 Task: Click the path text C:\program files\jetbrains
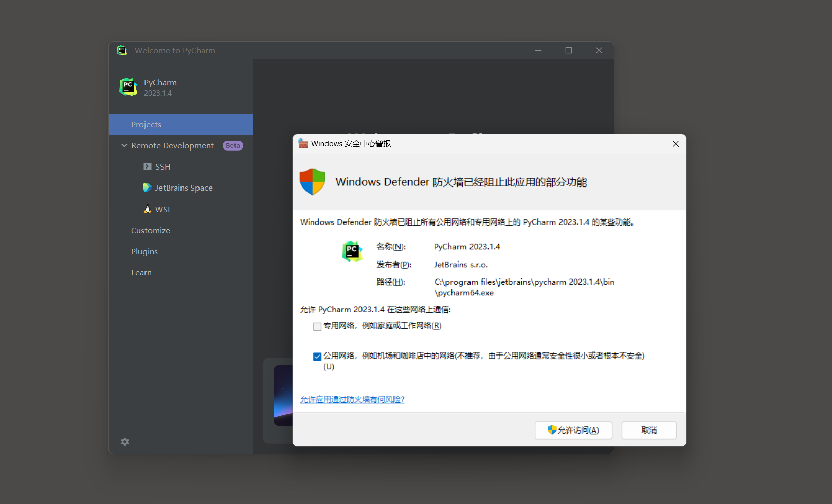pyautogui.click(x=524, y=287)
